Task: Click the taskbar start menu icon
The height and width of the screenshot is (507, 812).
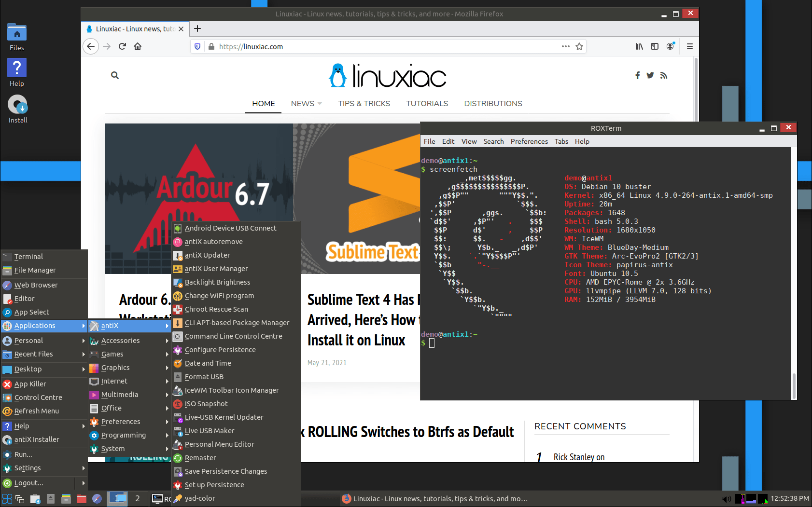Action: click(x=7, y=499)
